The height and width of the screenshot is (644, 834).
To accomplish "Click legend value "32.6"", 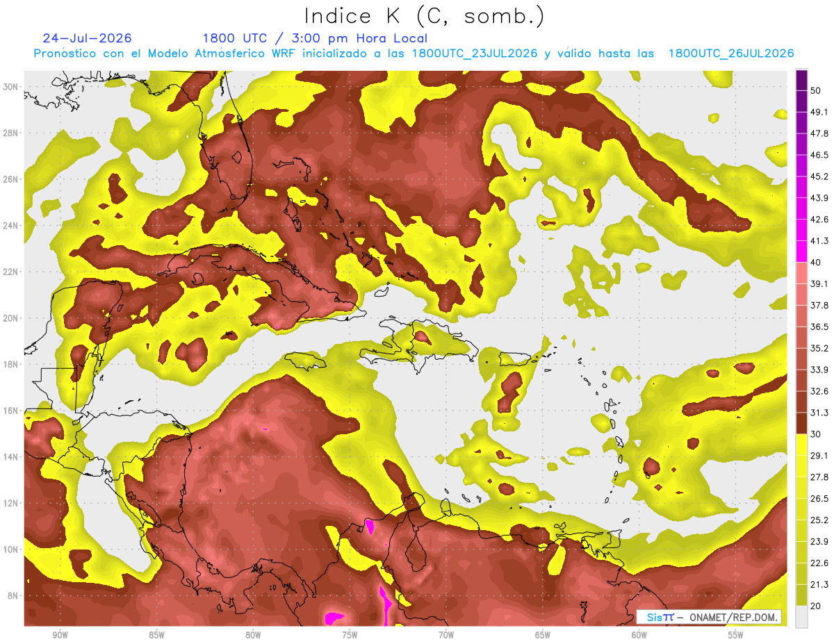I will 819,391.
